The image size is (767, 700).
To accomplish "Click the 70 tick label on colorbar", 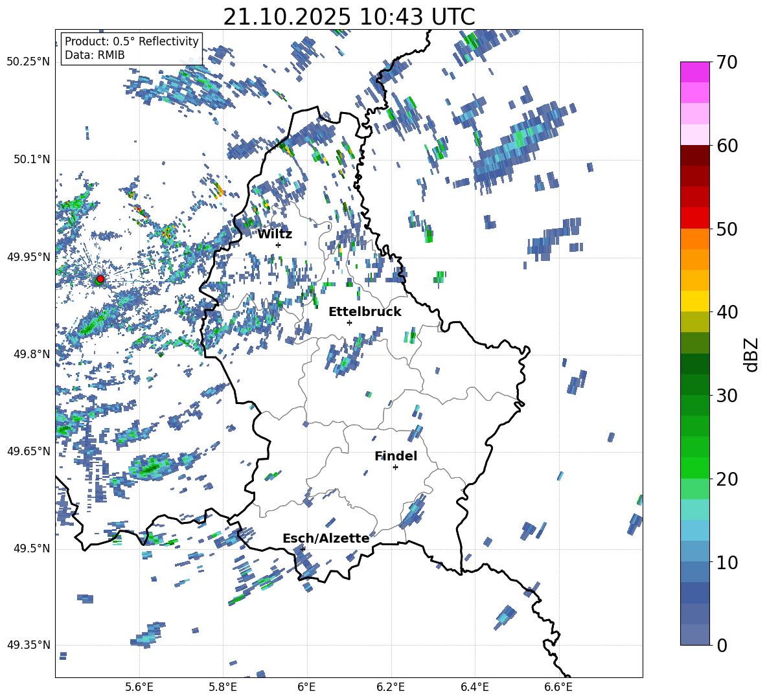I will 727,63.
